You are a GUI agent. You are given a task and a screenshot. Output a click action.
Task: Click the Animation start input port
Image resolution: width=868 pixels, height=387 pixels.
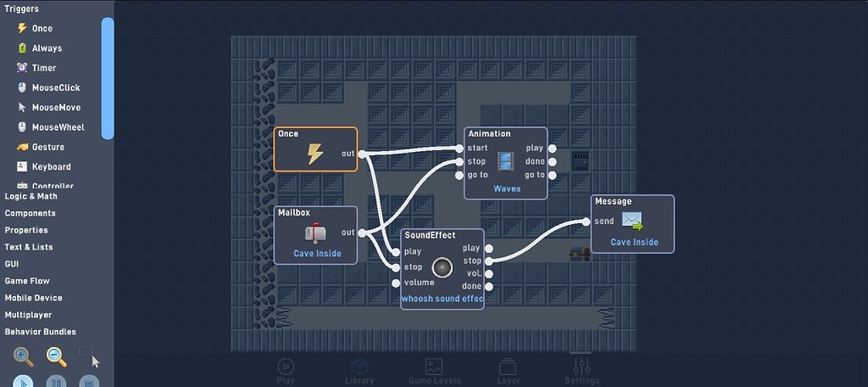coord(459,148)
